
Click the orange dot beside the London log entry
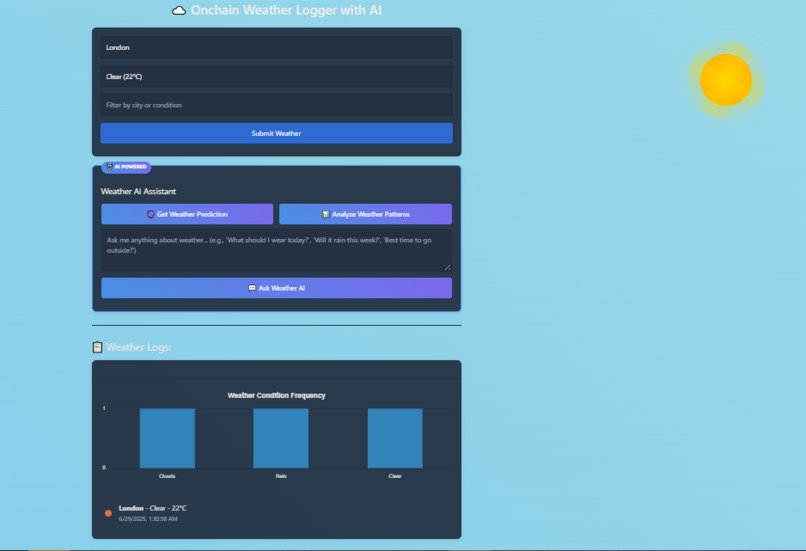(108, 513)
